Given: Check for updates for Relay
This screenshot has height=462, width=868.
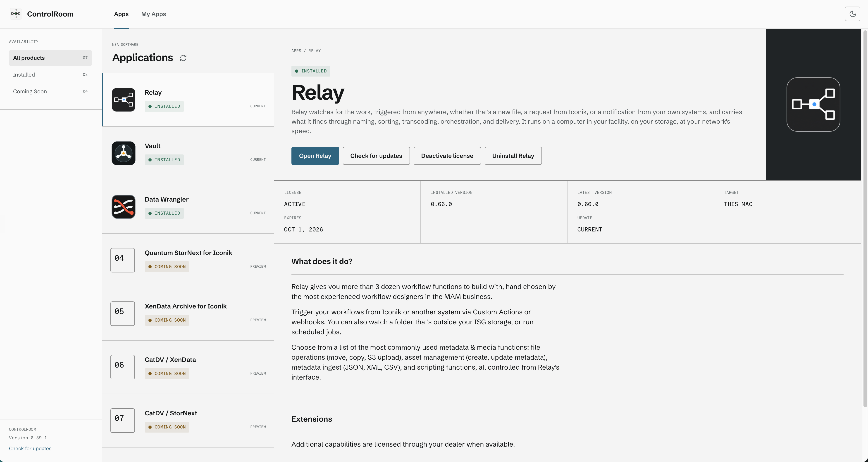Looking at the screenshot, I should [x=376, y=156].
